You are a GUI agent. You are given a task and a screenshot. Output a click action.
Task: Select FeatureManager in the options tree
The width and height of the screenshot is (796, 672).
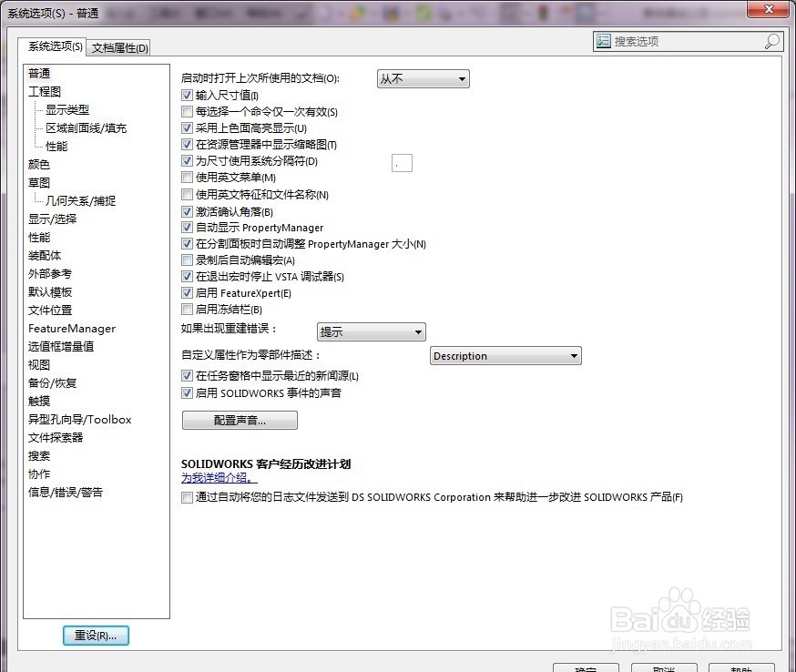(x=72, y=329)
